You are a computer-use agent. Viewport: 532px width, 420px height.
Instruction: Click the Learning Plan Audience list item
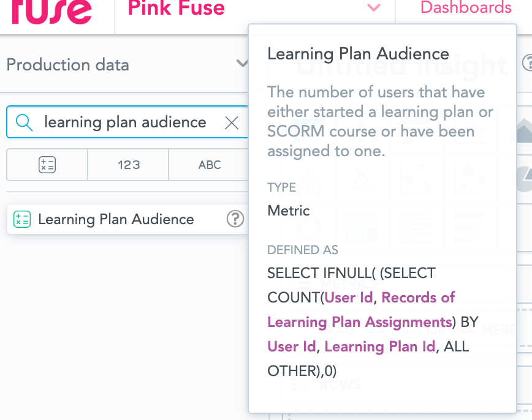coord(116,219)
